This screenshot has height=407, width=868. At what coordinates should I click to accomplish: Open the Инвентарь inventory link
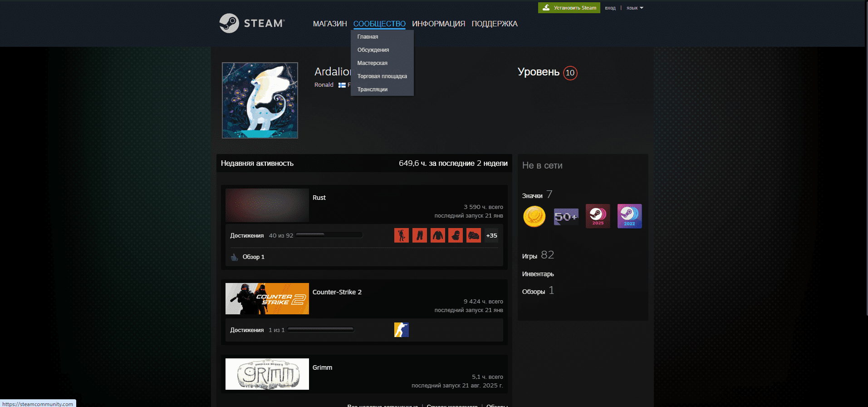point(538,274)
